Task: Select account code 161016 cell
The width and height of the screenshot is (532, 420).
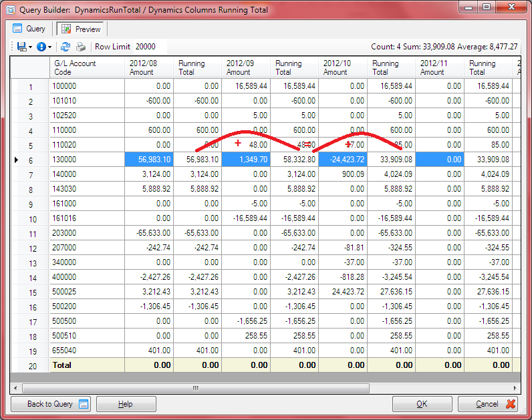Action: point(87,218)
